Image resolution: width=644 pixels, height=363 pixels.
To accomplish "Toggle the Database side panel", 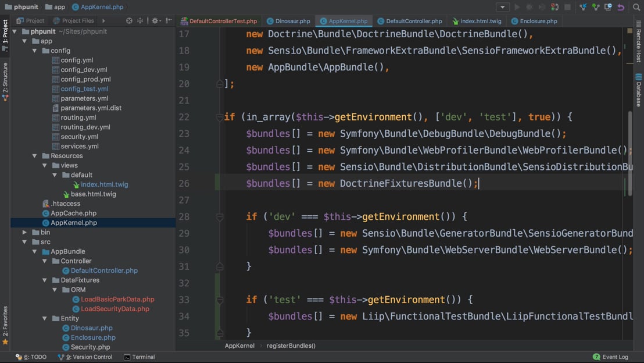I will 639,90.
